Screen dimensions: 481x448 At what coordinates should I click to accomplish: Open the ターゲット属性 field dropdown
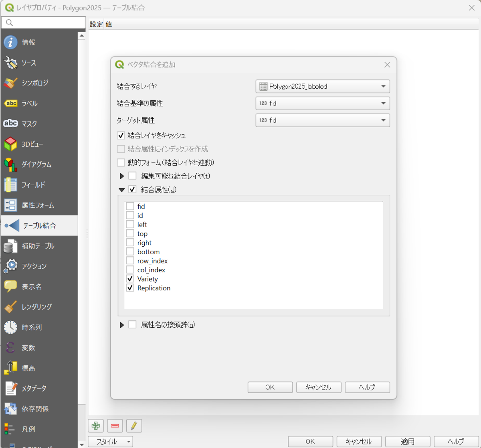[323, 120]
